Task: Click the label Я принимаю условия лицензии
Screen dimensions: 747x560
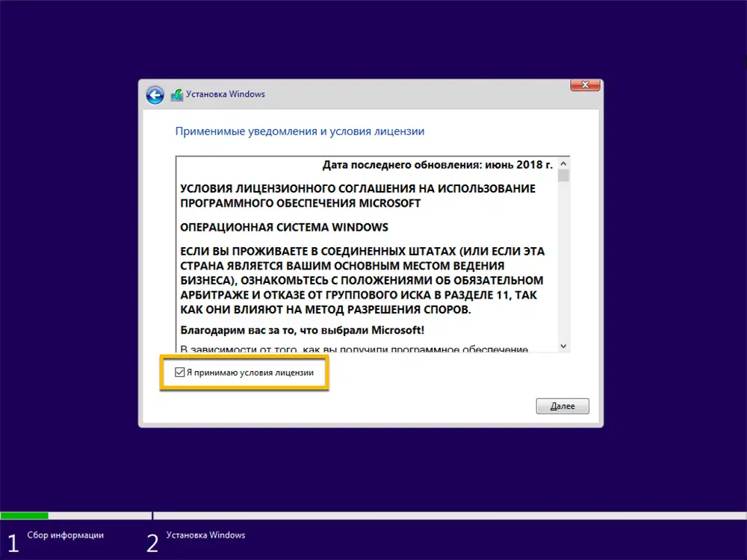Action: click(250, 373)
